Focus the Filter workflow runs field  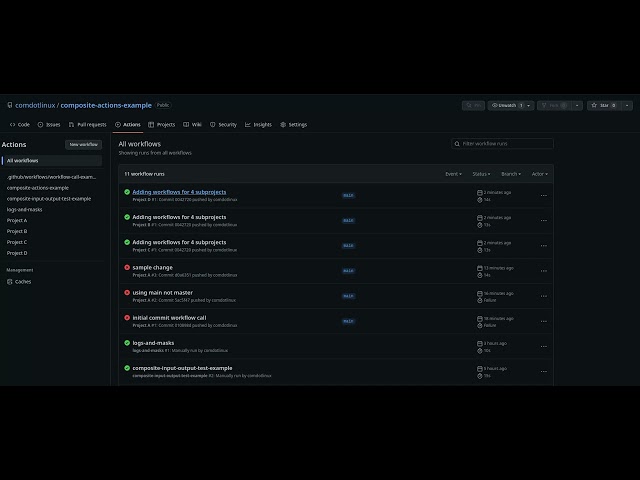coord(502,144)
